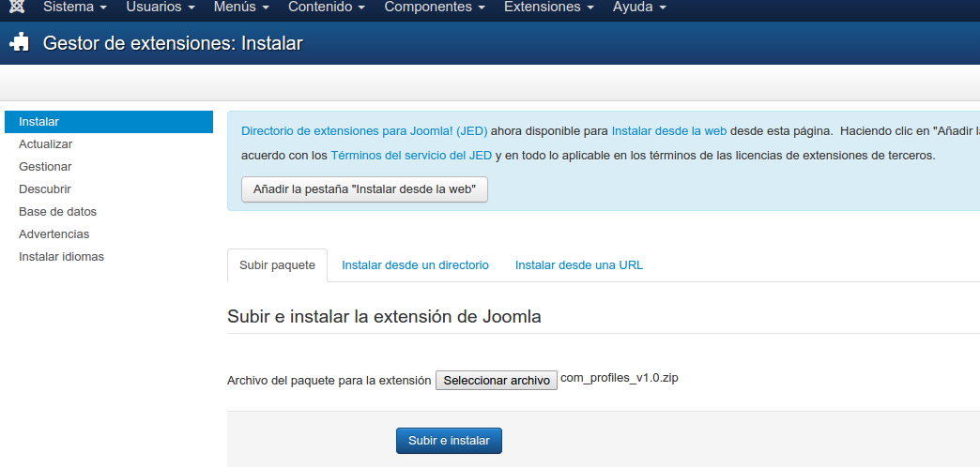Click the Seleccionar archivo button
980x467 pixels.
tap(497, 380)
